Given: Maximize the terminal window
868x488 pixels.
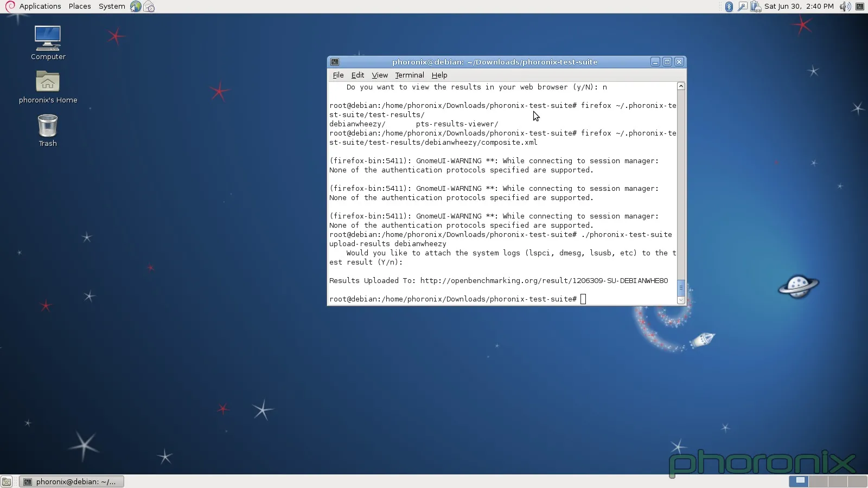Looking at the screenshot, I should click(x=667, y=62).
